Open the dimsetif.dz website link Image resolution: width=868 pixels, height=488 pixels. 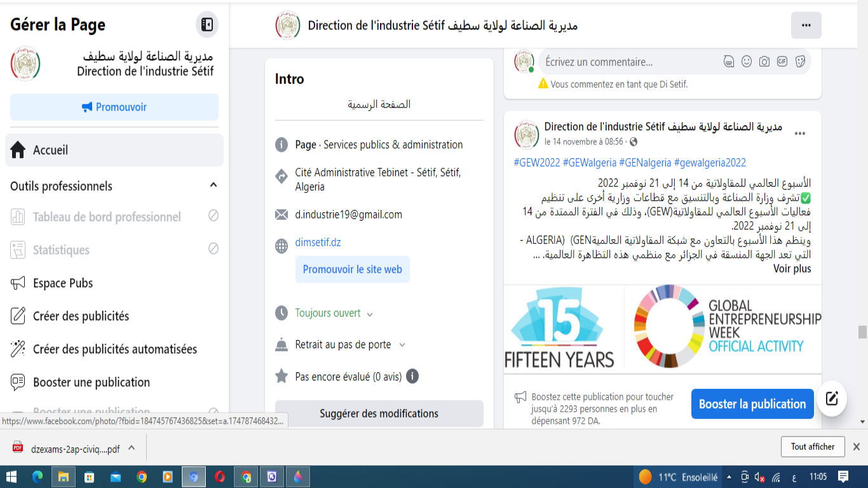(x=318, y=243)
